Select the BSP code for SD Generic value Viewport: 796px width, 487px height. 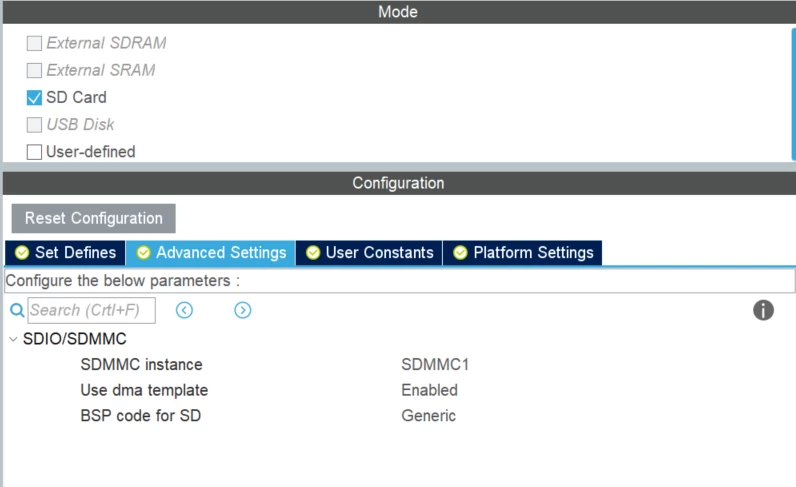[x=428, y=415]
